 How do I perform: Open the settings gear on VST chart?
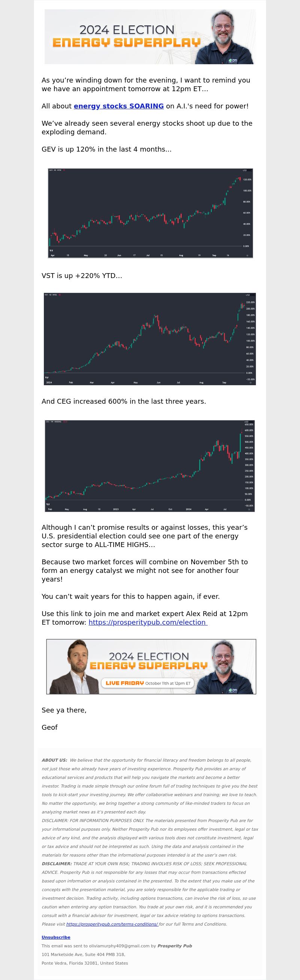[250, 383]
